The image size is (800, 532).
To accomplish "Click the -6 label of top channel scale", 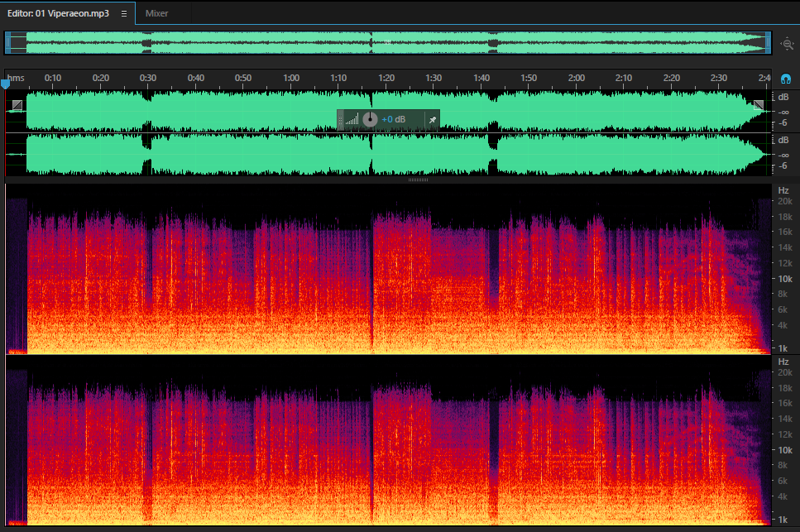I will (x=783, y=123).
